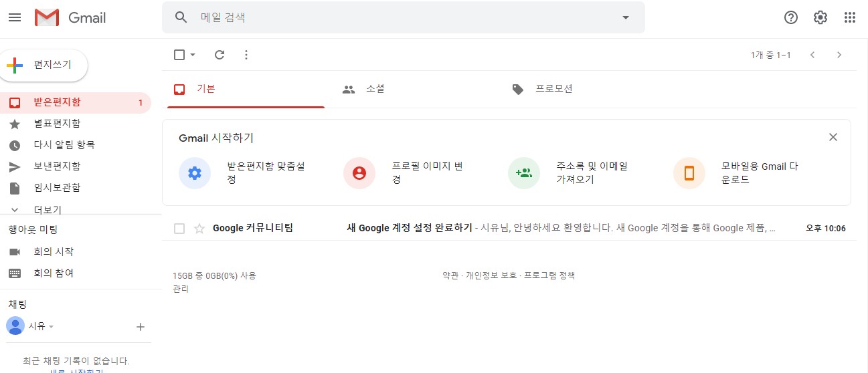Click the 받은편지함 맞춤설정 link
The height and width of the screenshot is (373, 868).
(x=266, y=173)
